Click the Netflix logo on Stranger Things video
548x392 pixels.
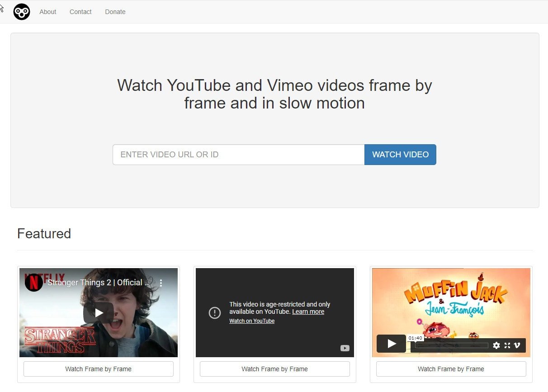coord(33,282)
